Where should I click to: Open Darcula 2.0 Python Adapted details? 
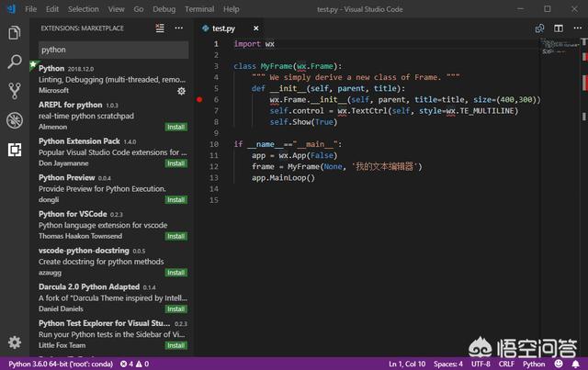(111, 297)
